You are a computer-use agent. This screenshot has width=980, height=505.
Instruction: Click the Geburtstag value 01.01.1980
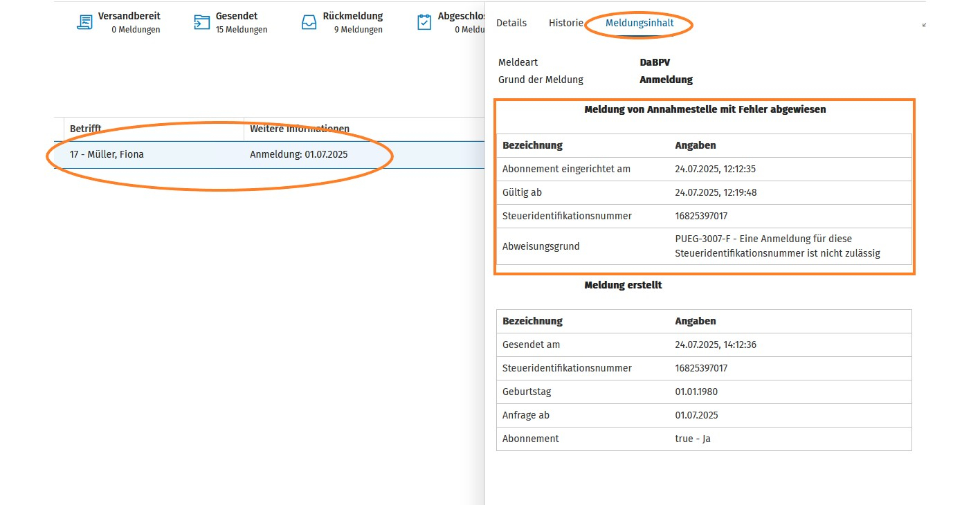(x=696, y=392)
